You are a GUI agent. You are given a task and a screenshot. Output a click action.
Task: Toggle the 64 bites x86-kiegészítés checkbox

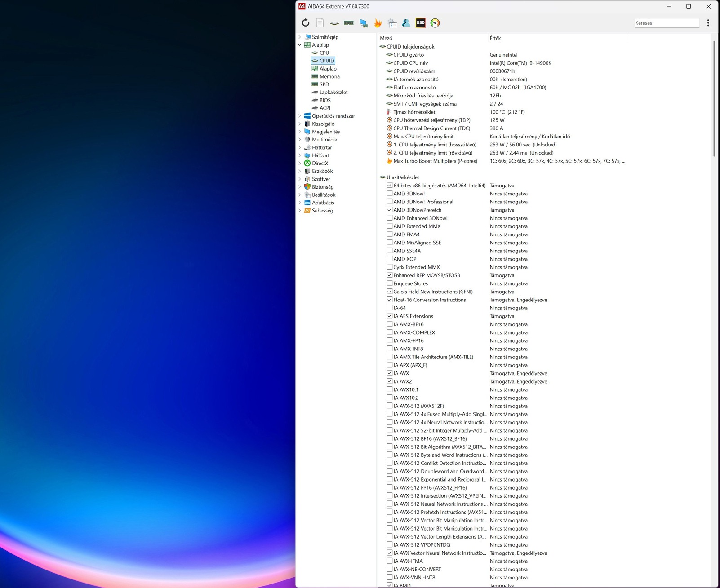pyautogui.click(x=390, y=185)
